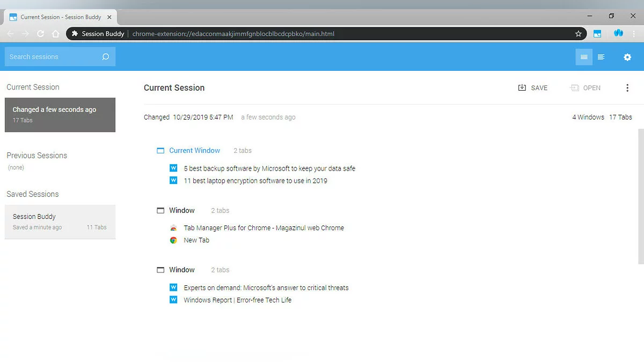Image resolution: width=644 pixels, height=362 pixels.
Task: Click into the Search sessions field
Action: coord(53,57)
